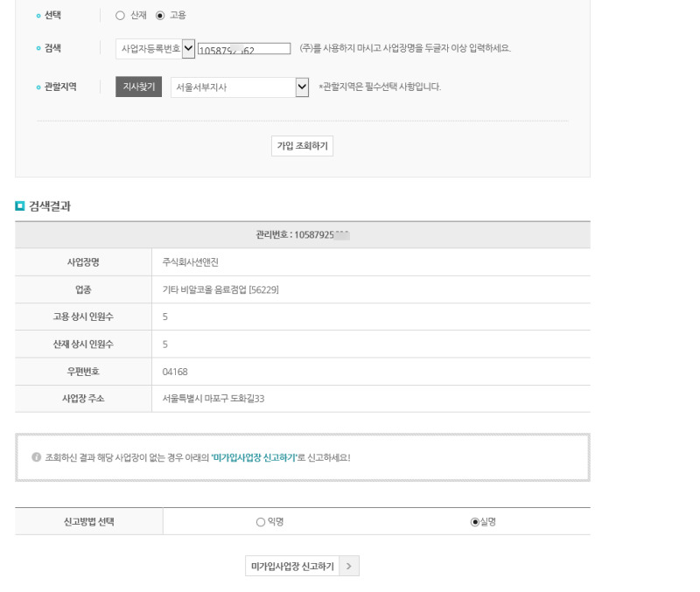Click the address 서울특별시 마포구 도화길33
Image resolution: width=700 pixels, height=592 pixels.
[x=213, y=399]
